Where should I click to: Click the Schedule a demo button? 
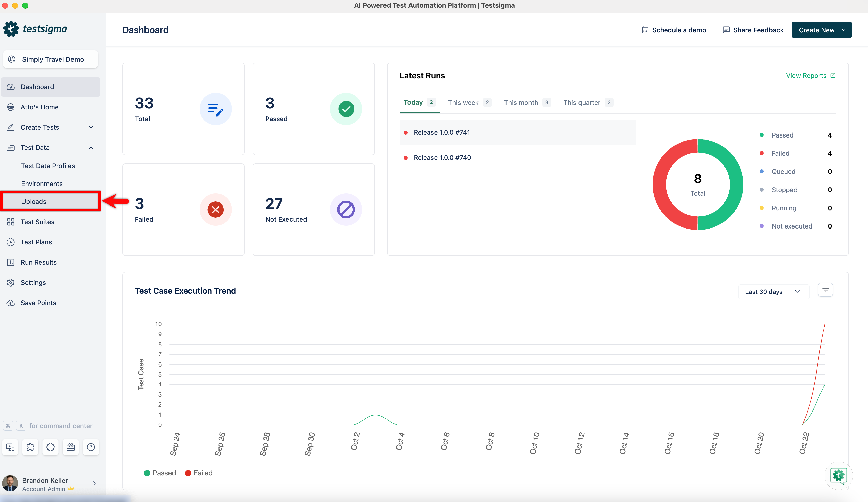click(x=674, y=30)
